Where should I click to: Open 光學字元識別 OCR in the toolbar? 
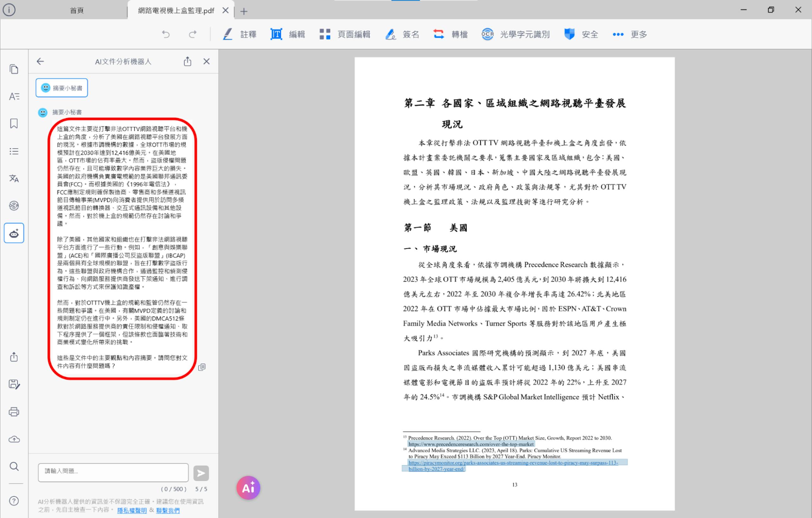point(516,34)
